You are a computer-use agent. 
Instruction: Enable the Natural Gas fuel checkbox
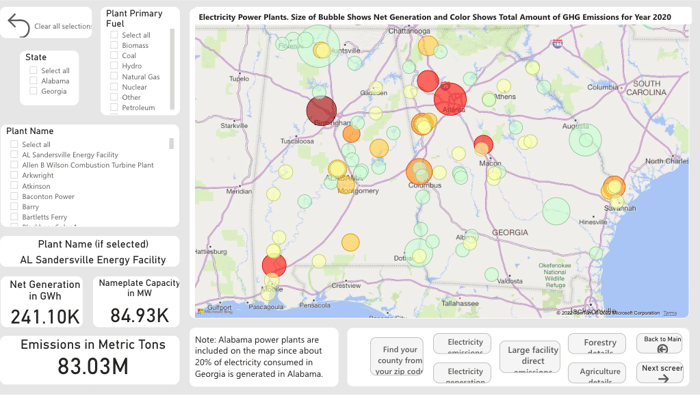point(114,76)
